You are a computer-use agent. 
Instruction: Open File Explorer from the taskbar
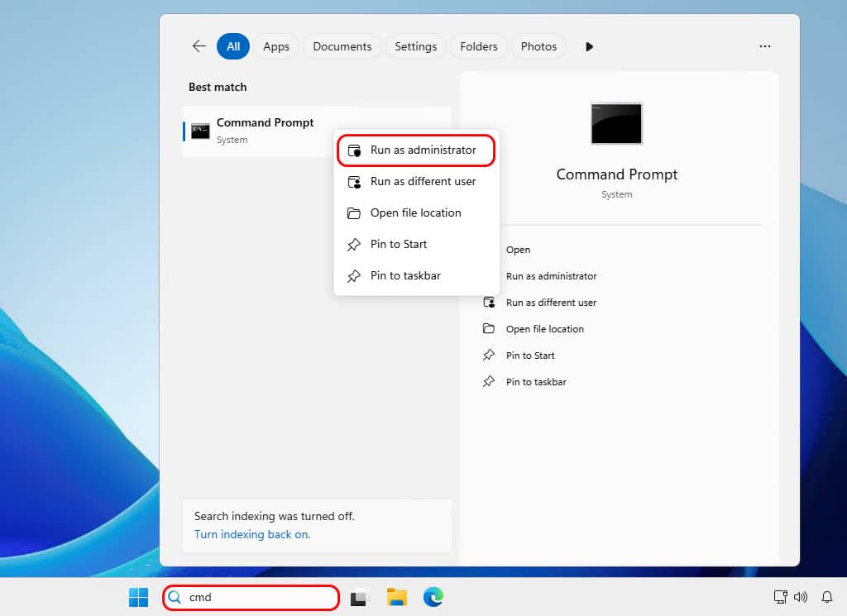(x=396, y=597)
